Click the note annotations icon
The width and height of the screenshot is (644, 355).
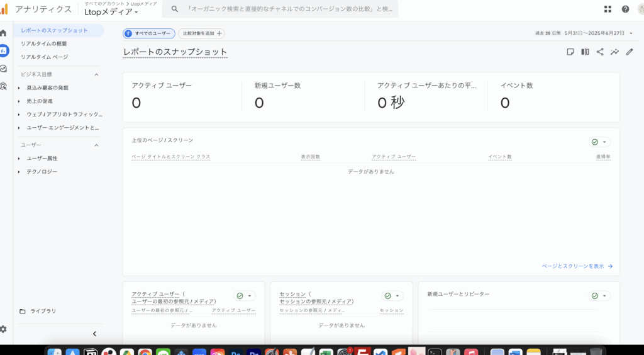[x=570, y=52]
